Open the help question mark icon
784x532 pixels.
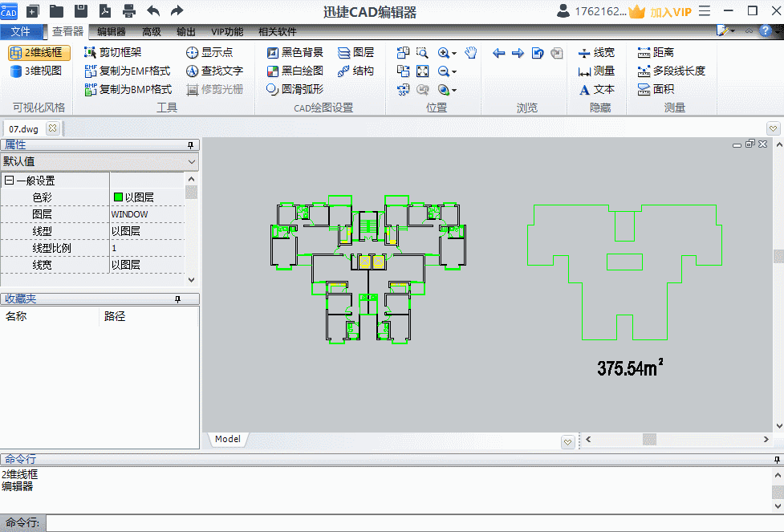click(765, 30)
